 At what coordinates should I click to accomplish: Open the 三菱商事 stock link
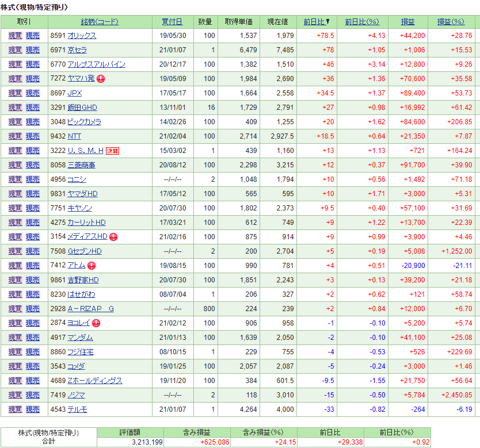point(81,165)
